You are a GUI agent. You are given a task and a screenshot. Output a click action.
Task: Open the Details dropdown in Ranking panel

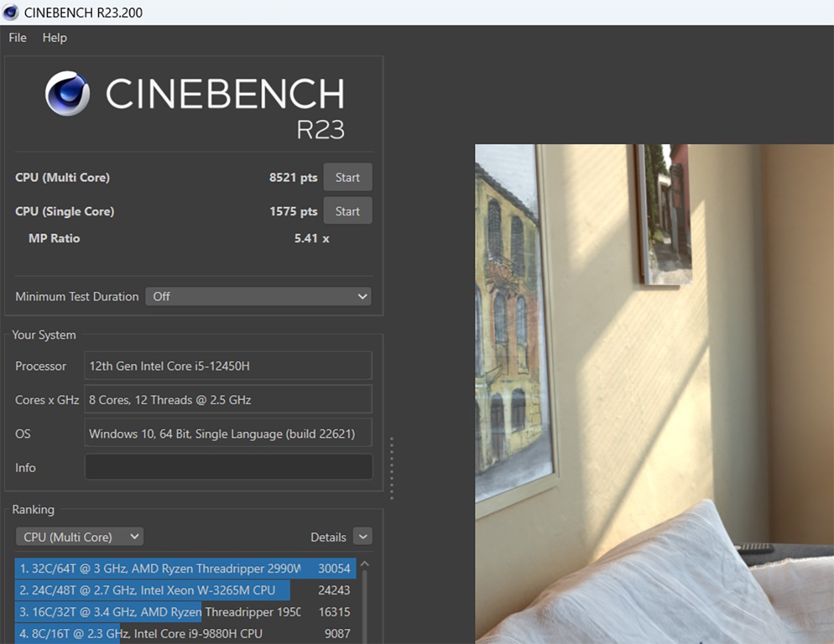coord(362,536)
